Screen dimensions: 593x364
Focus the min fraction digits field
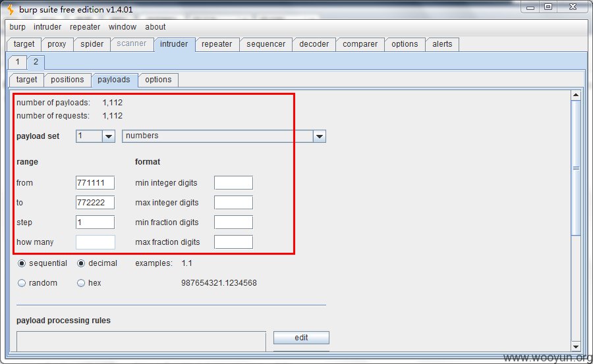(233, 222)
